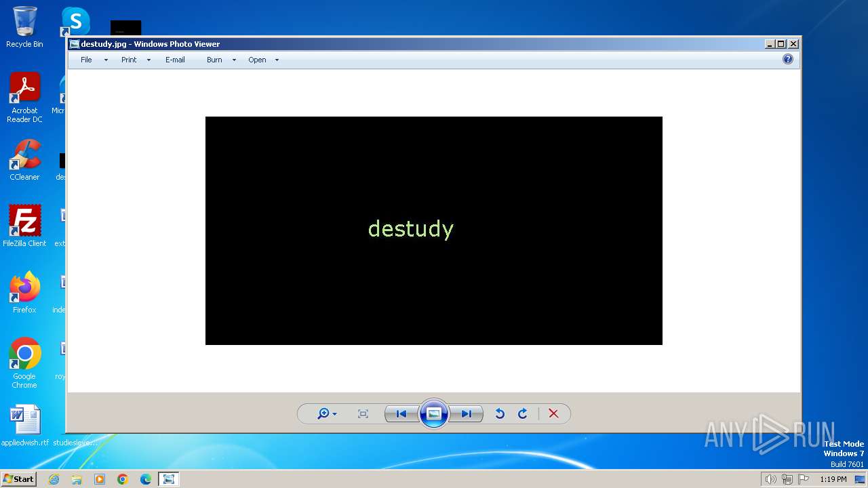
Task: Delete the image with red X
Action: pos(553,413)
